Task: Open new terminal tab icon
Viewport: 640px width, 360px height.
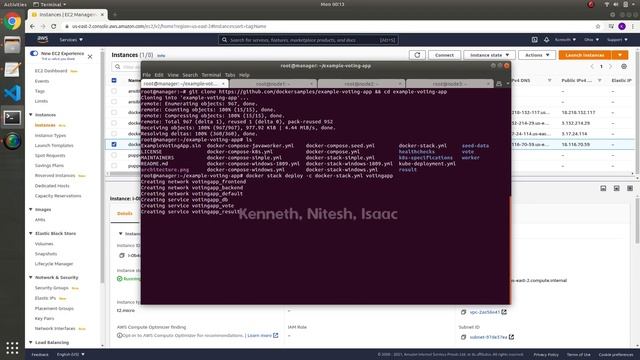Action: 499,84
